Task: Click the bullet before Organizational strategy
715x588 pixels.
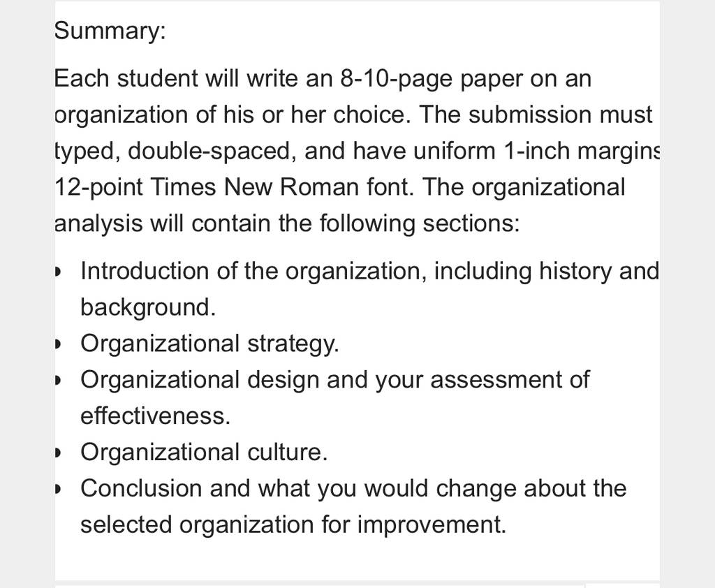Action: [57, 344]
